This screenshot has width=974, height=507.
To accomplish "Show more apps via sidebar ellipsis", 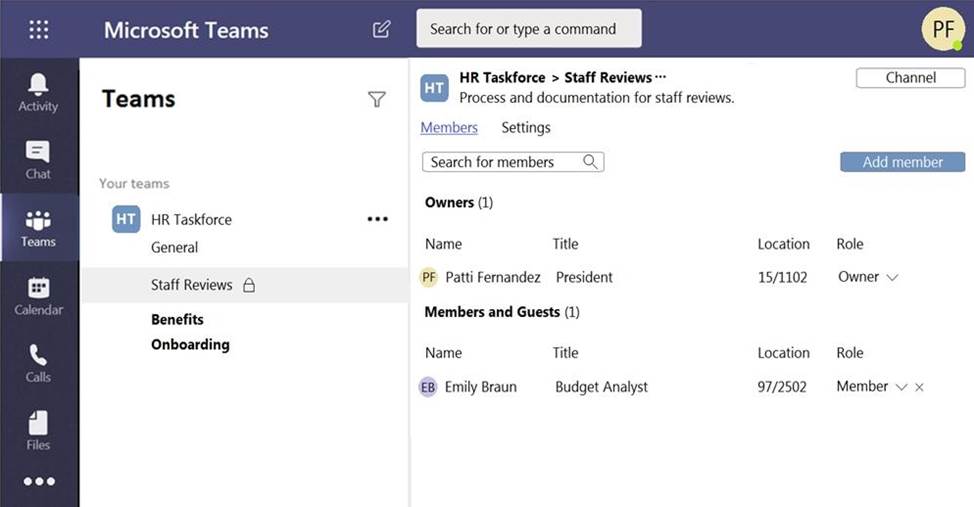I will (39, 482).
